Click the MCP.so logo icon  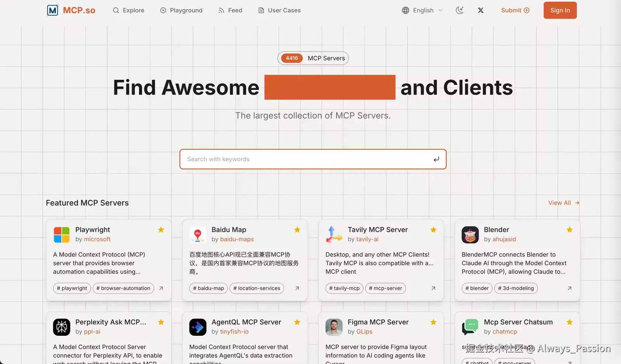coord(52,10)
